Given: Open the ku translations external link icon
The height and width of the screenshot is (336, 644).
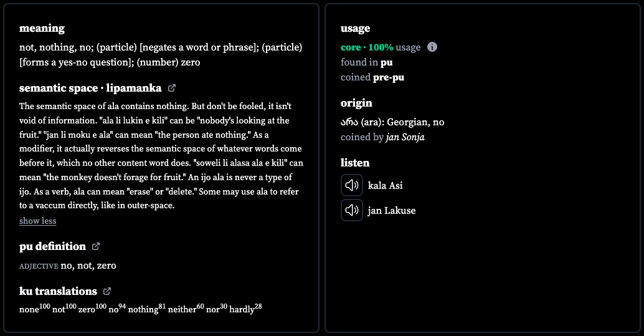Looking at the screenshot, I should point(107,291).
